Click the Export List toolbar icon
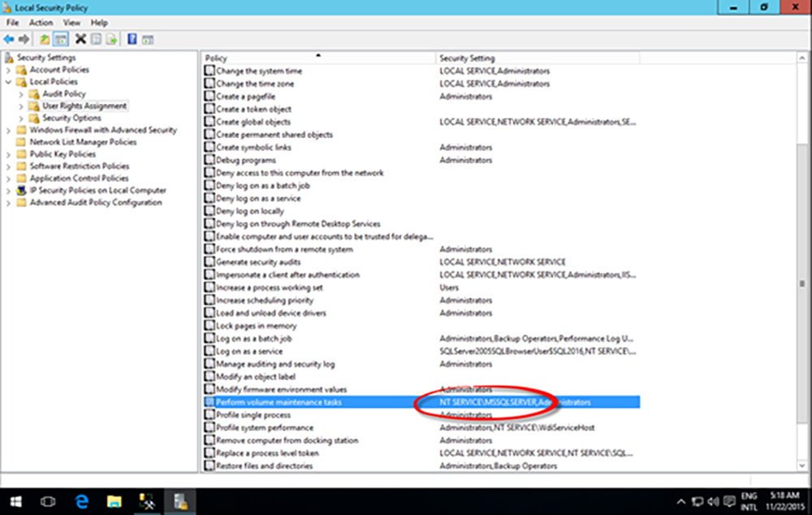Image resolution: width=812 pixels, height=515 pixels. pyautogui.click(x=110, y=39)
